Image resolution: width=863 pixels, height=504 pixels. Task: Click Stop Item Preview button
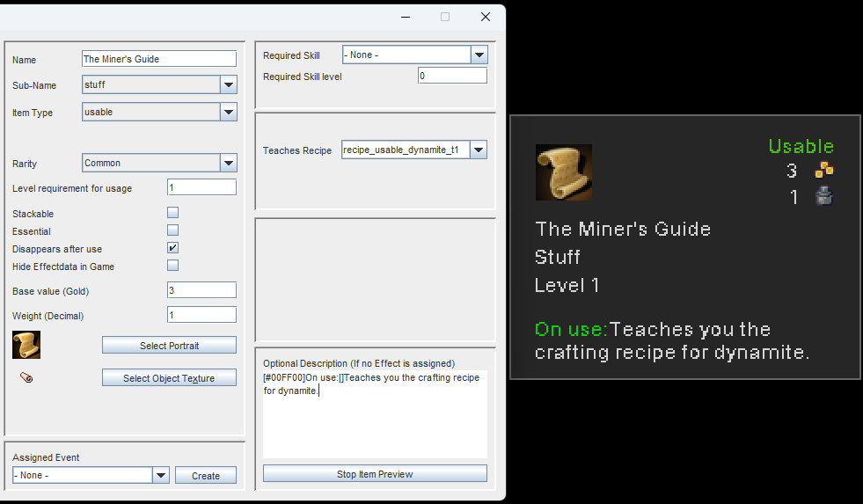375,474
